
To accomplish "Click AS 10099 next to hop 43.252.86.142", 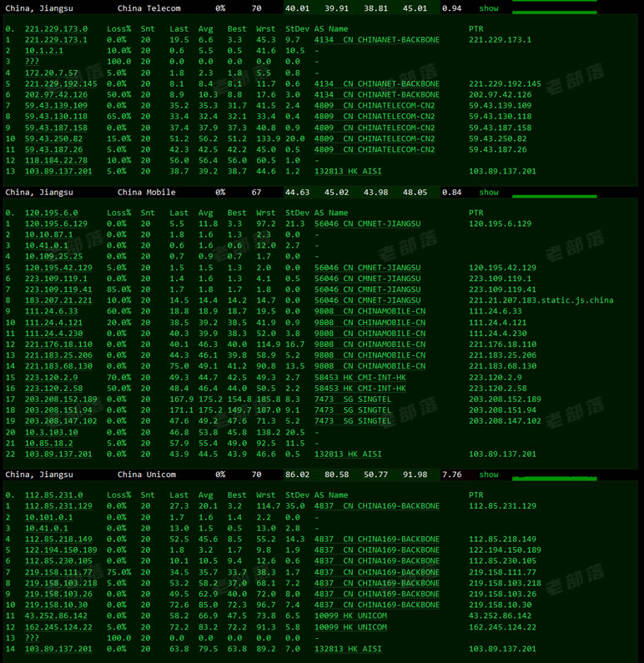I will pos(326,615).
